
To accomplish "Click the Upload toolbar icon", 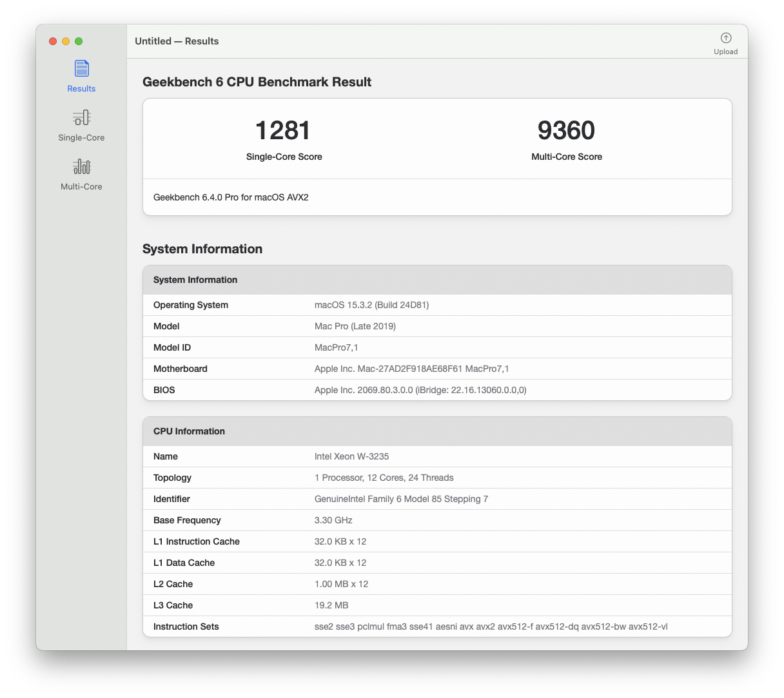I will pos(725,39).
